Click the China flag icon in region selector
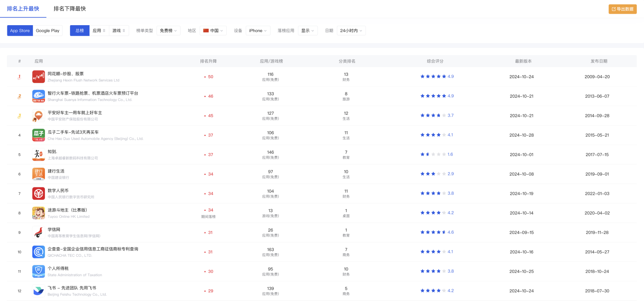The image size is (644, 301). tap(206, 31)
